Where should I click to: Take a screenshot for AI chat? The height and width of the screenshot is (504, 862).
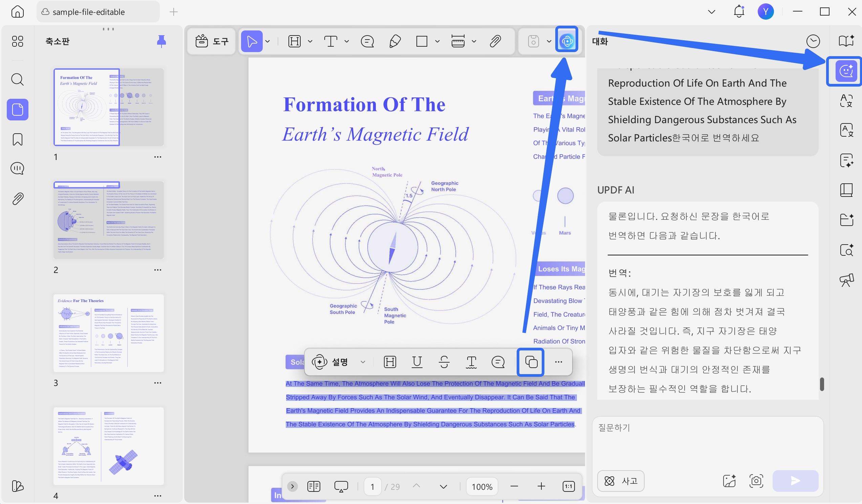click(x=756, y=481)
